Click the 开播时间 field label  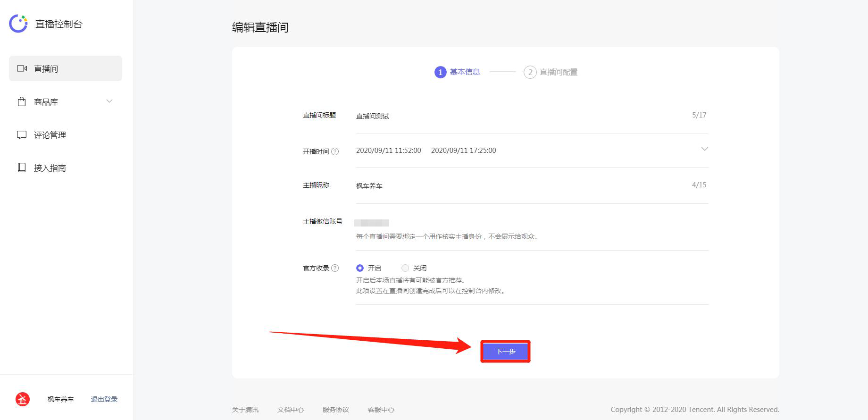tap(316, 151)
